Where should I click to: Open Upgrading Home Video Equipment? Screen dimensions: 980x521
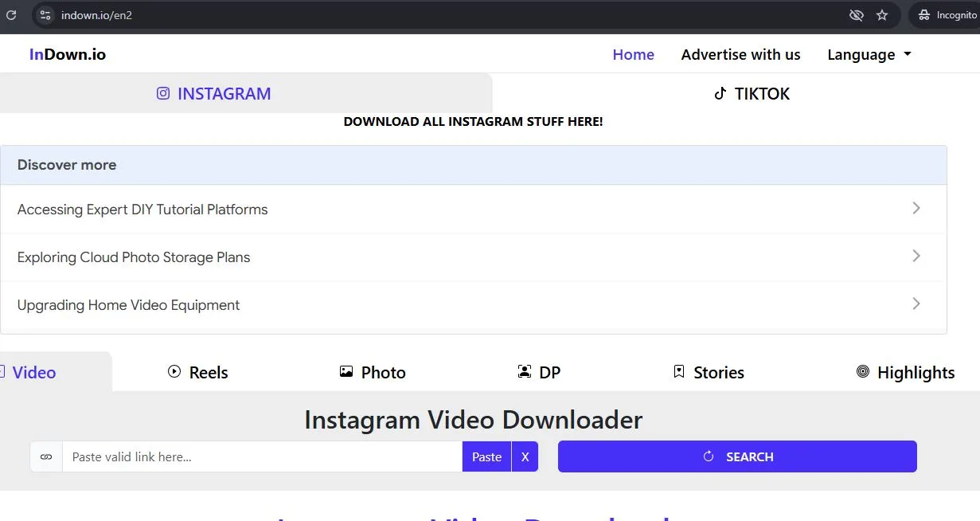474,305
